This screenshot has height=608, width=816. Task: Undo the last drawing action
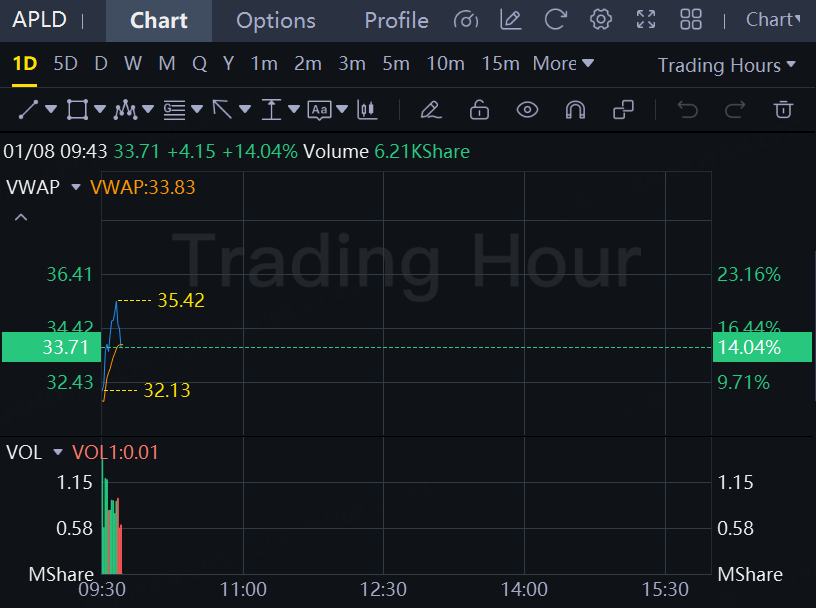tap(687, 110)
